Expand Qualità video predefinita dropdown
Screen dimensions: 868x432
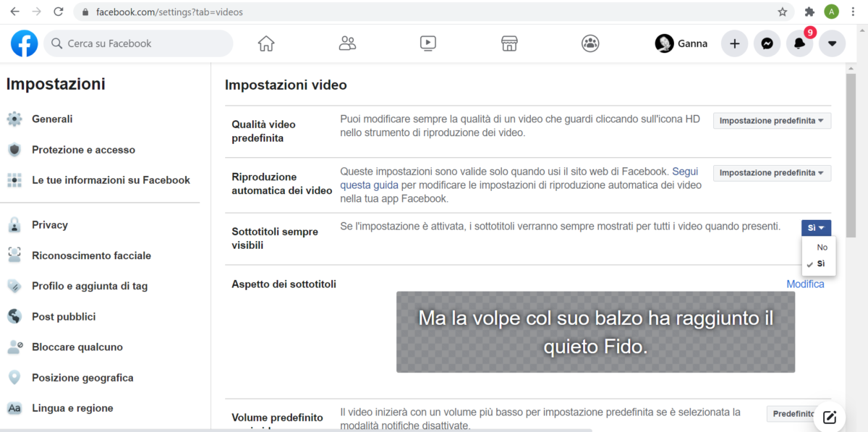point(772,121)
